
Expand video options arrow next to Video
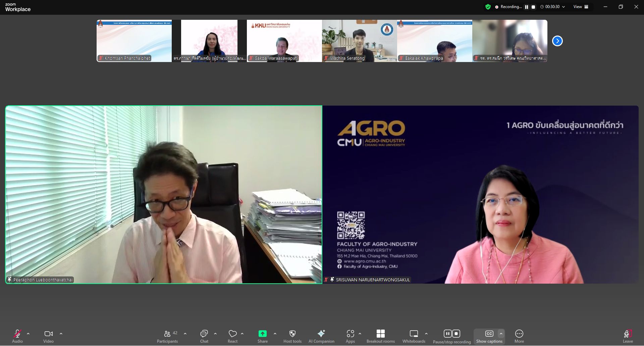tap(61, 334)
